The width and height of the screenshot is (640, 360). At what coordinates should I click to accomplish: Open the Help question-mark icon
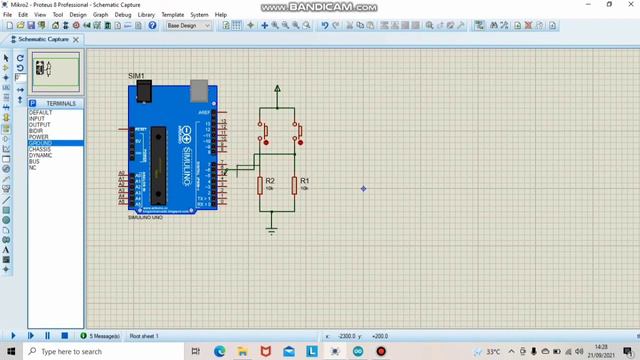[x=152, y=25]
